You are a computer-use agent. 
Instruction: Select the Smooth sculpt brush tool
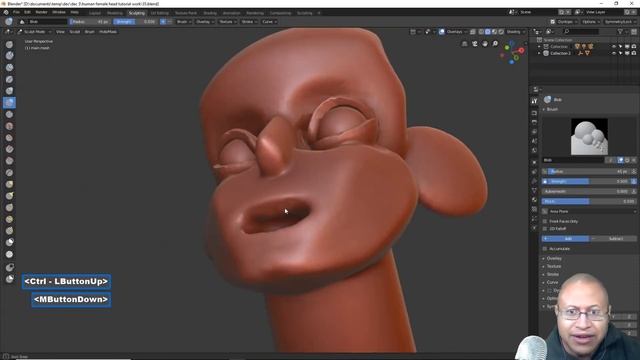tap(9, 126)
